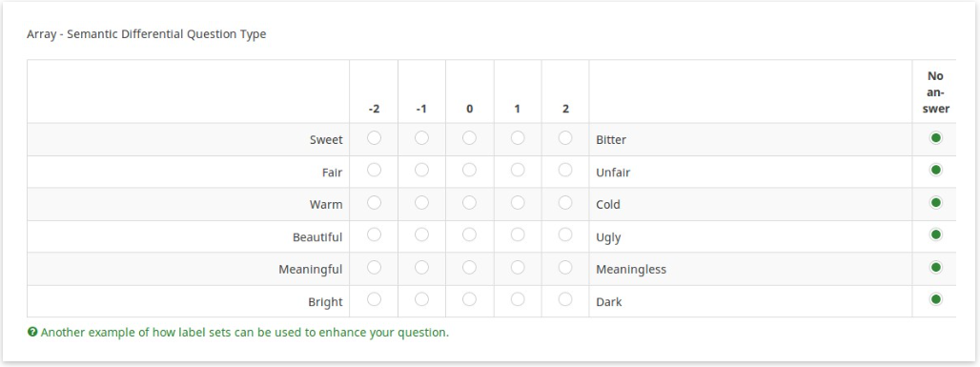Select -1 for the Warm/Cold row

tap(422, 203)
